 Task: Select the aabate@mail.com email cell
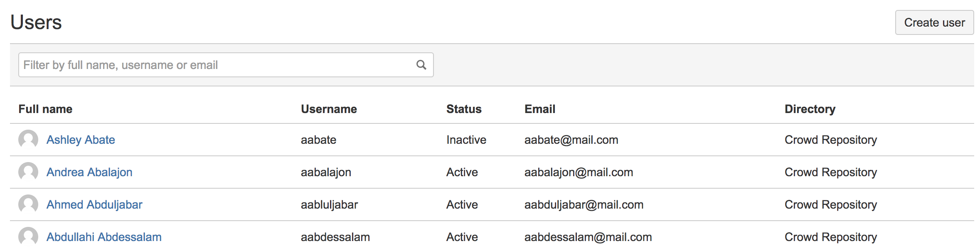(571, 140)
